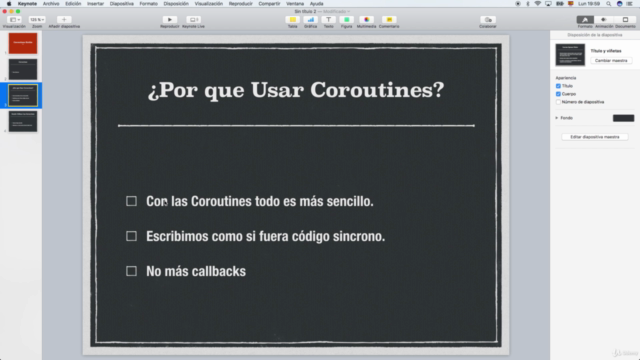Open the Disposición menu
This screenshot has height=360, width=640.
tap(176, 4)
